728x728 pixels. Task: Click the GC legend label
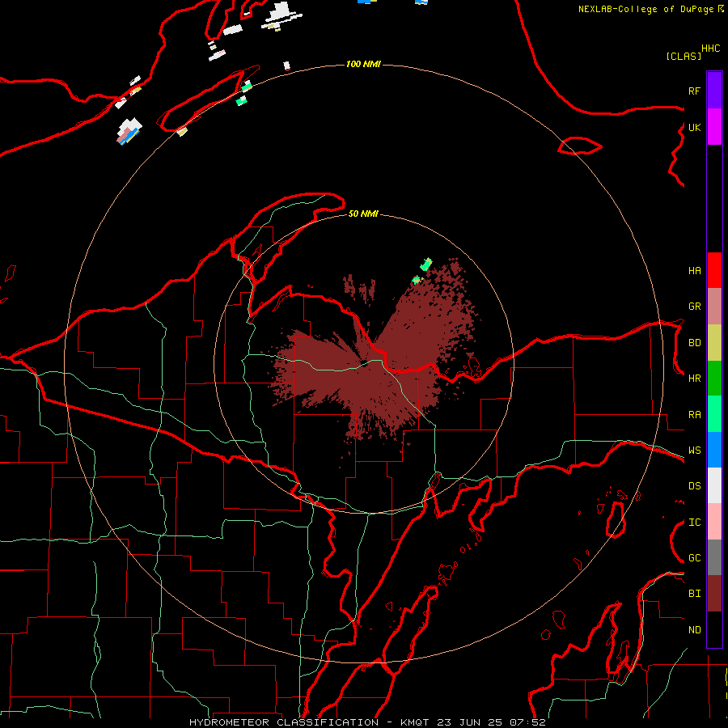pyautogui.click(x=694, y=558)
